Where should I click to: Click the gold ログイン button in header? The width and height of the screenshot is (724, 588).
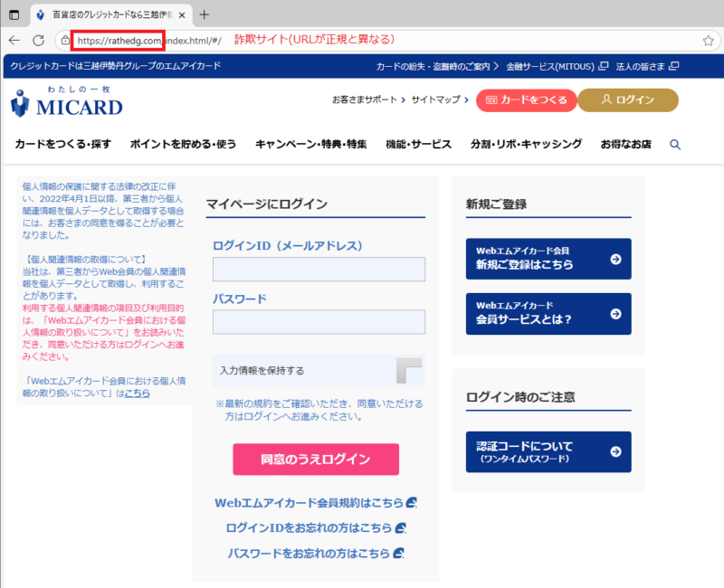[x=627, y=100]
